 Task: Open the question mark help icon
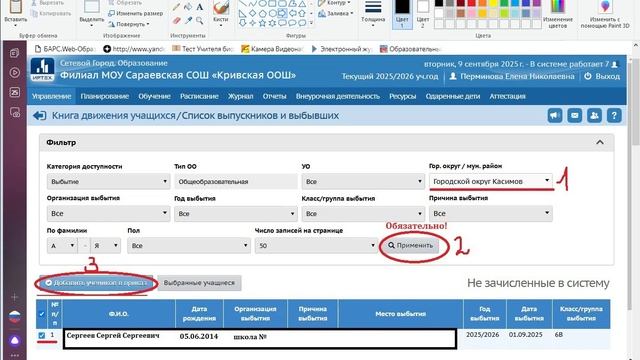click(x=614, y=116)
